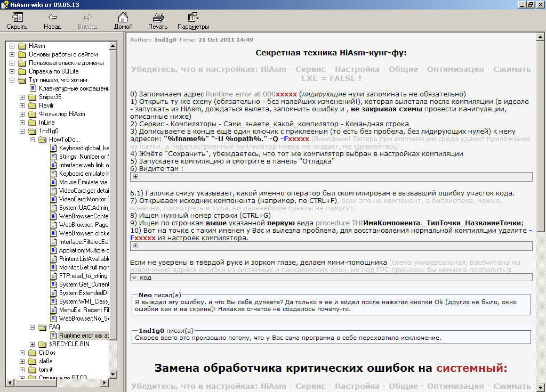Select the 'Runtime error xxx at' topic
The width and height of the screenshot is (546, 392).
pyautogui.click(x=84, y=336)
